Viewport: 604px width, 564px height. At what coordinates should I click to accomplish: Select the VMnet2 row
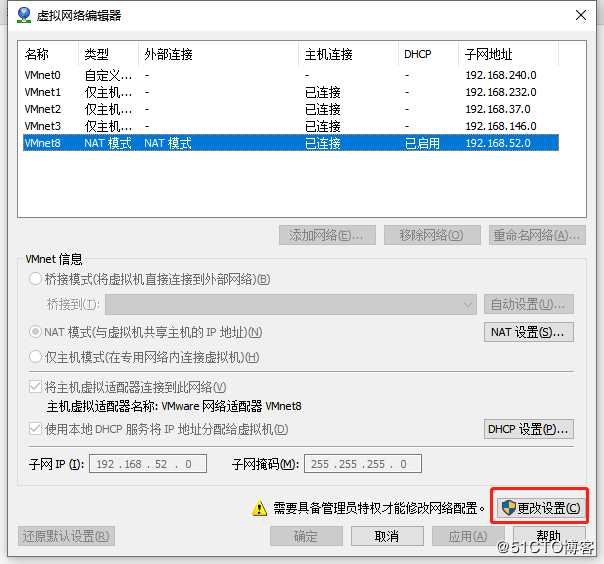(x=291, y=109)
